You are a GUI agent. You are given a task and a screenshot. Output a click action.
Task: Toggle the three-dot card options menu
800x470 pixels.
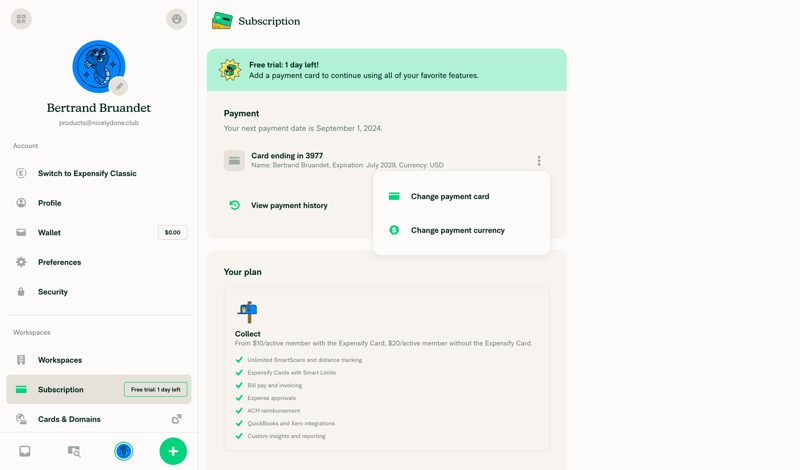click(x=539, y=161)
